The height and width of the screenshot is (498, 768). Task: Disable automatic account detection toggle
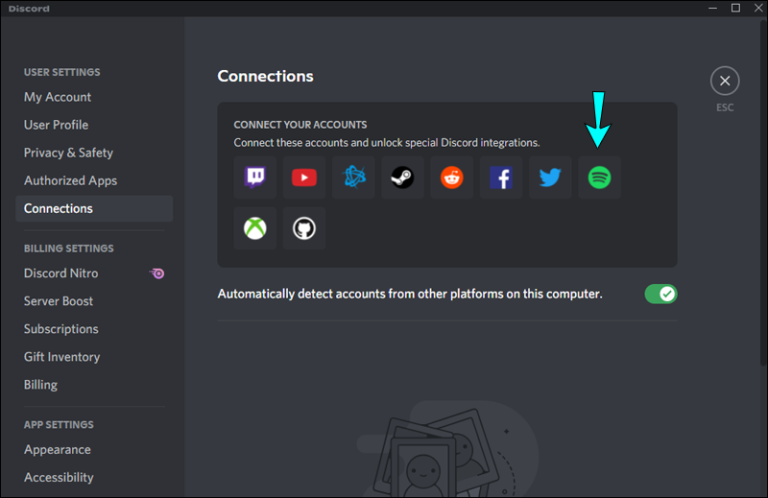click(660, 294)
